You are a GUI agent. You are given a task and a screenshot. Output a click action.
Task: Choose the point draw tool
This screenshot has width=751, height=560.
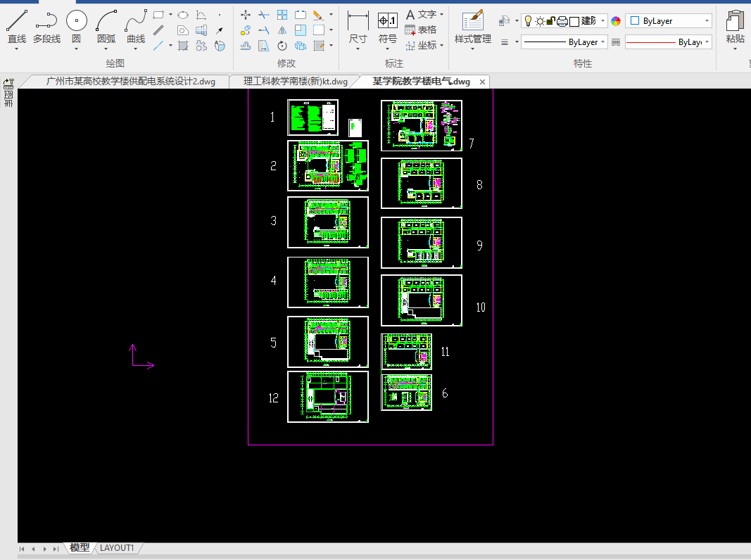click(x=220, y=15)
